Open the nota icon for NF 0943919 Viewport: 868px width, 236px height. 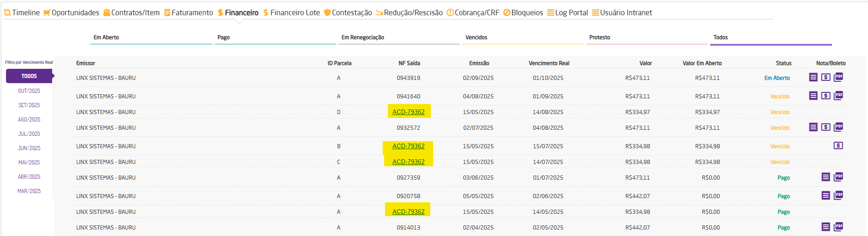pos(813,77)
